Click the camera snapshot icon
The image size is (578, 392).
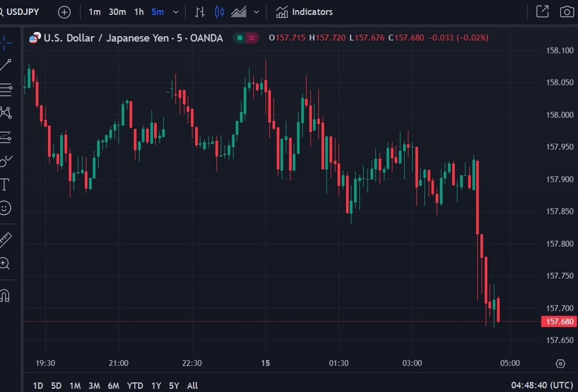[x=566, y=12]
